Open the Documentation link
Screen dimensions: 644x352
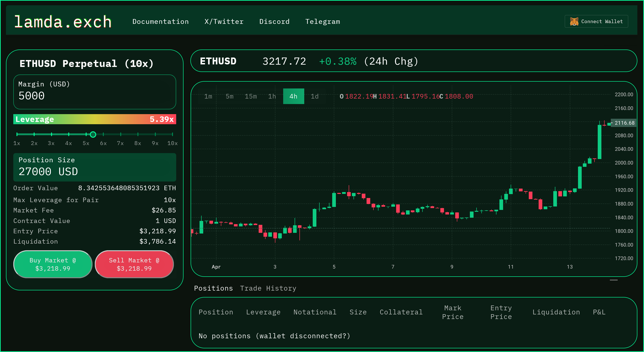click(x=161, y=22)
